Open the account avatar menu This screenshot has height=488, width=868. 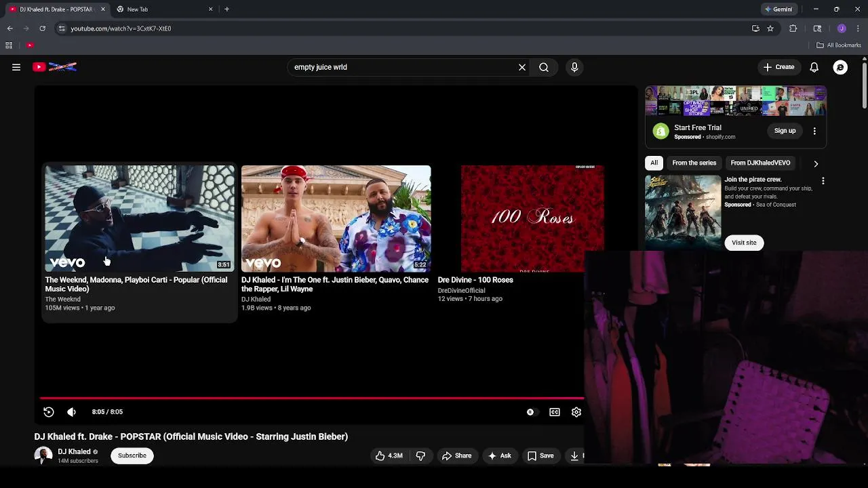840,67
